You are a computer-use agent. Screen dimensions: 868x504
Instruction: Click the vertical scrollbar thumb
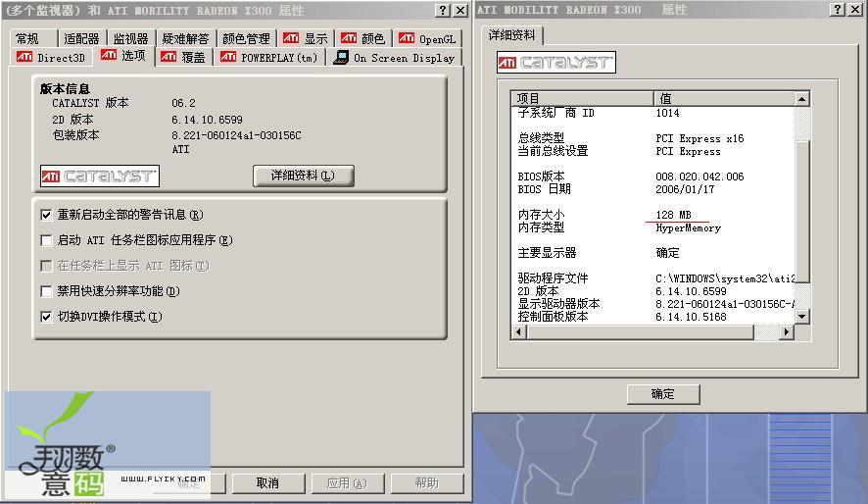802,212
